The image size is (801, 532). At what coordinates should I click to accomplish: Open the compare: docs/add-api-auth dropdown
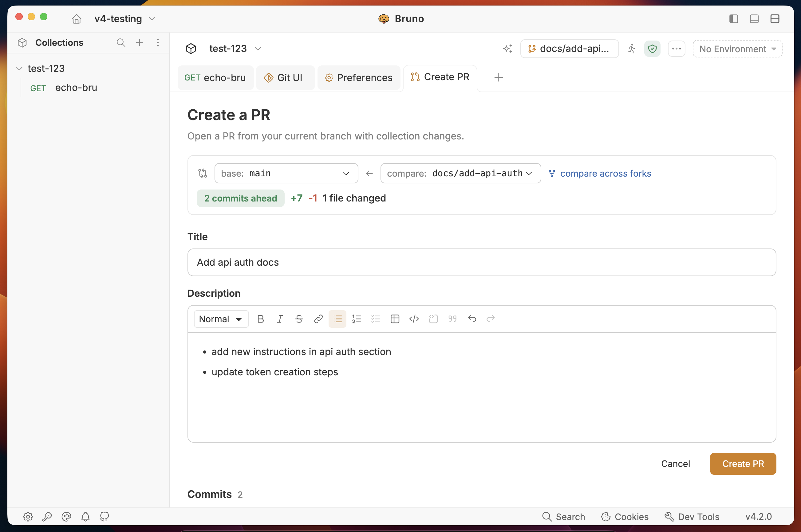click(x=460, y=173)
